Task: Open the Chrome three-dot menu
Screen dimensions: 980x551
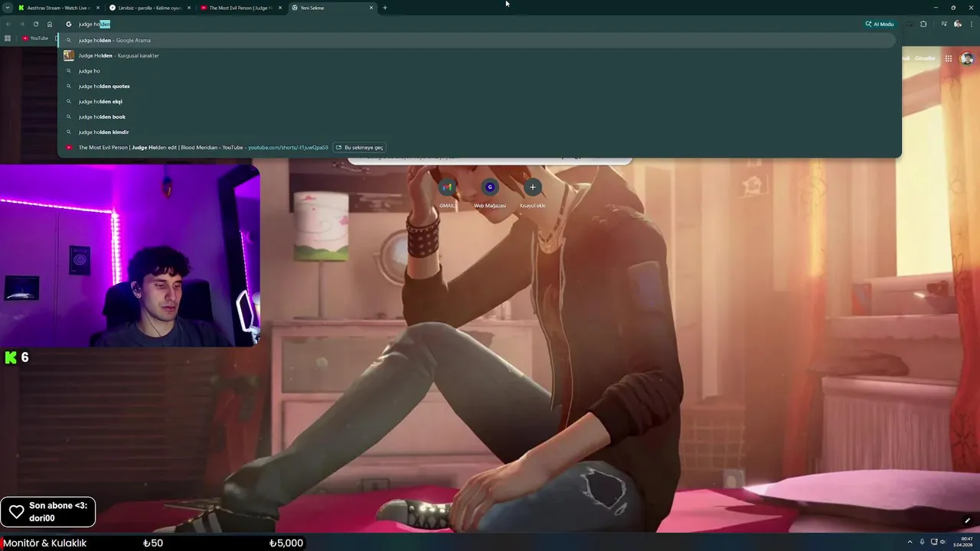Action: (x=972, y=24)
